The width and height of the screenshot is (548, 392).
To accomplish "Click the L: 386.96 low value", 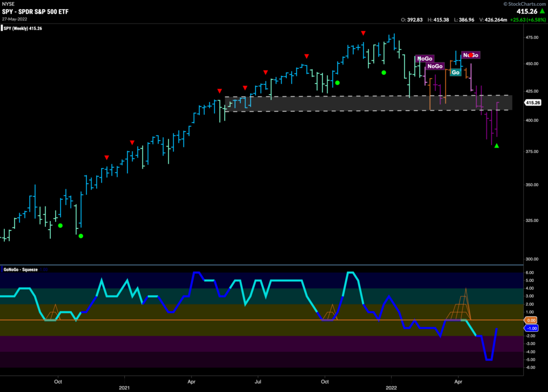I will click(464, 20).
